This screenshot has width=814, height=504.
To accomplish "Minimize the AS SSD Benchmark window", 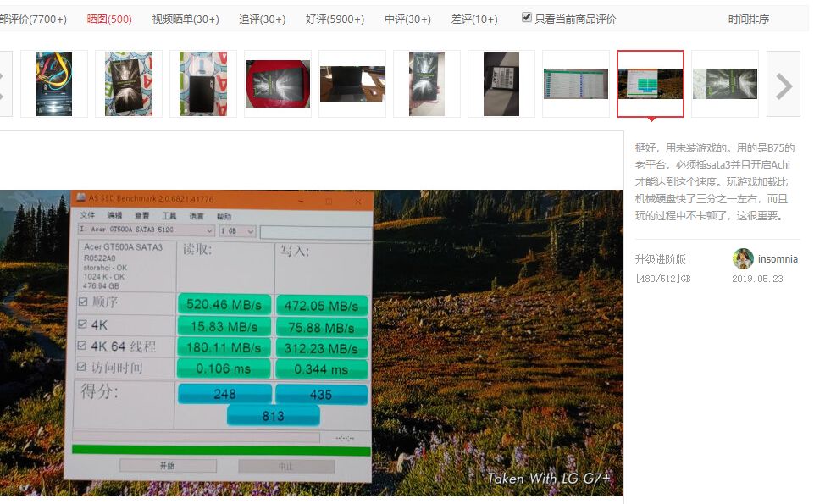I will (301, 201).
